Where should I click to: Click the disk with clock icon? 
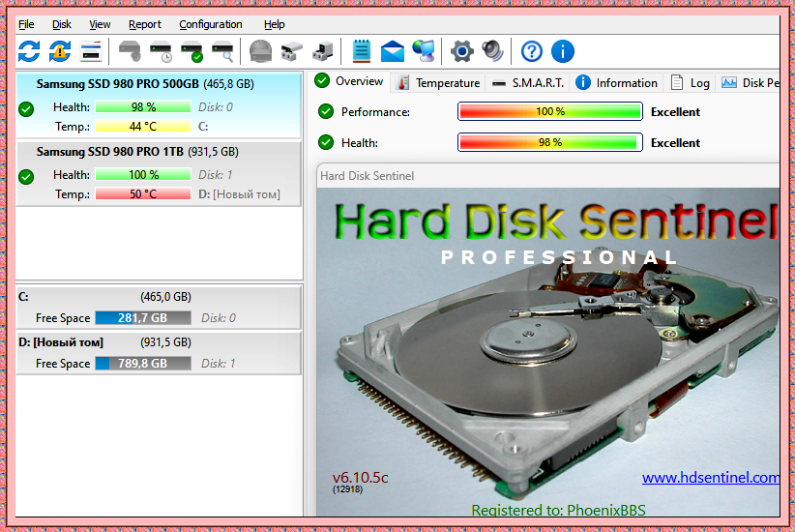[x=161, y=51]
